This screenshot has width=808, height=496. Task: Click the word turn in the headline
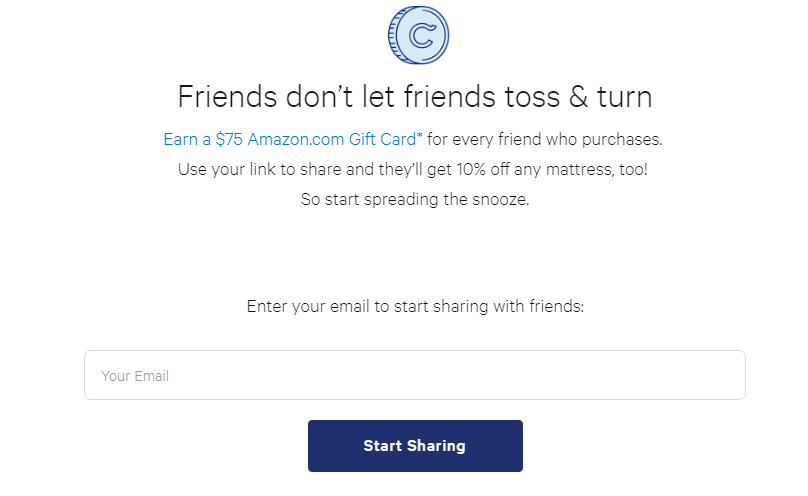(x=625, y=97)
